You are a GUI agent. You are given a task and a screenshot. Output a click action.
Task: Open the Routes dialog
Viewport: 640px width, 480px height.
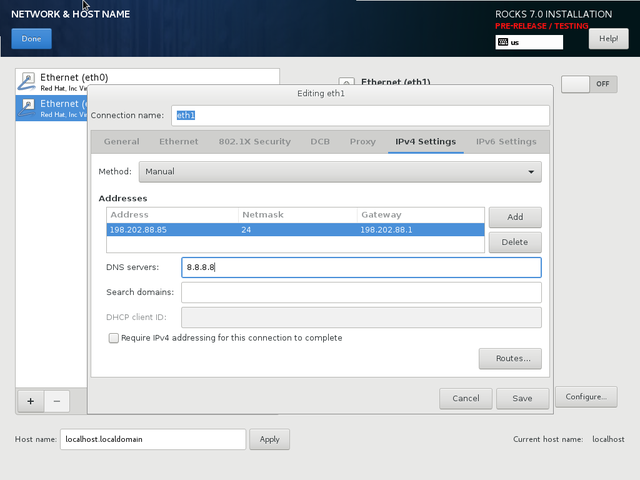tap(511, 358)
